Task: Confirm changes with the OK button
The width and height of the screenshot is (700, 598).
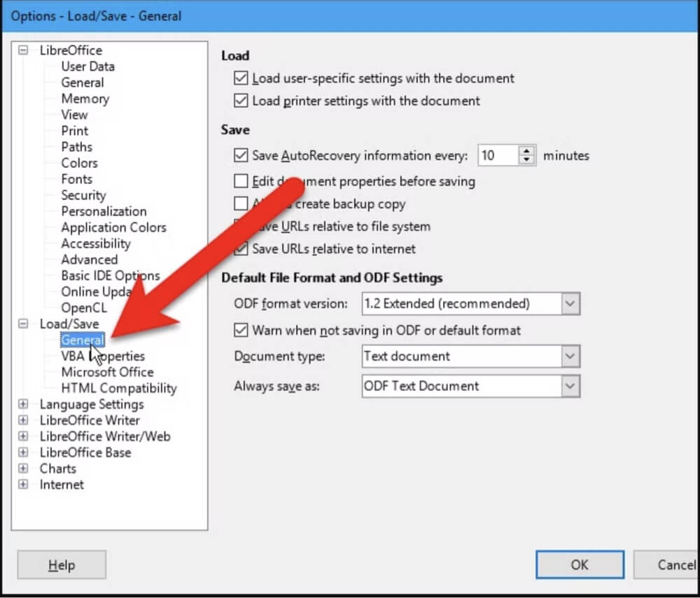Action: pyautogui.click(x=580, y=564)
